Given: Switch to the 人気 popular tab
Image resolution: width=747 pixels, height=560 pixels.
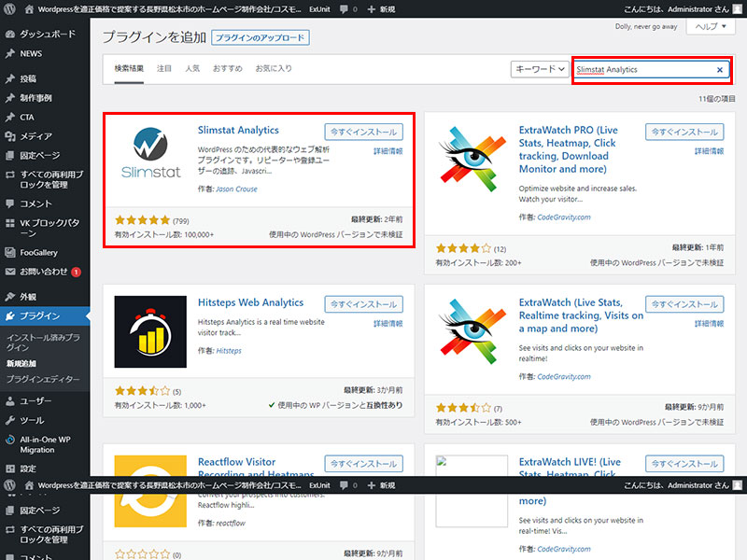Looking at the screenshot, I should [192, 69].
